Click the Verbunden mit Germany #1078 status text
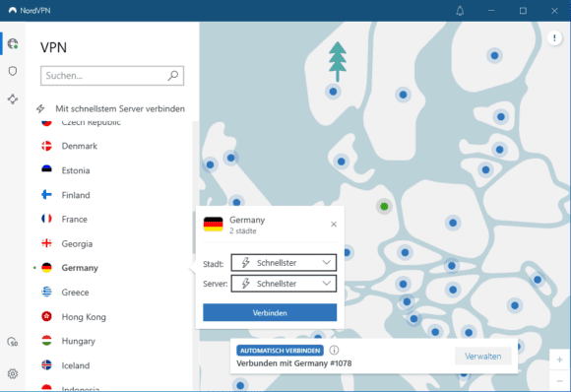This screenshot has width=571, height=392. coord(294,363)
